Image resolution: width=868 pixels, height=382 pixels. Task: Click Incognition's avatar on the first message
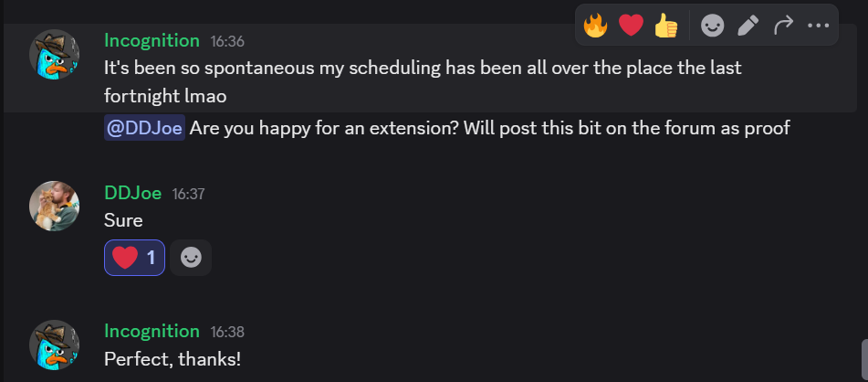pos(55,53)
